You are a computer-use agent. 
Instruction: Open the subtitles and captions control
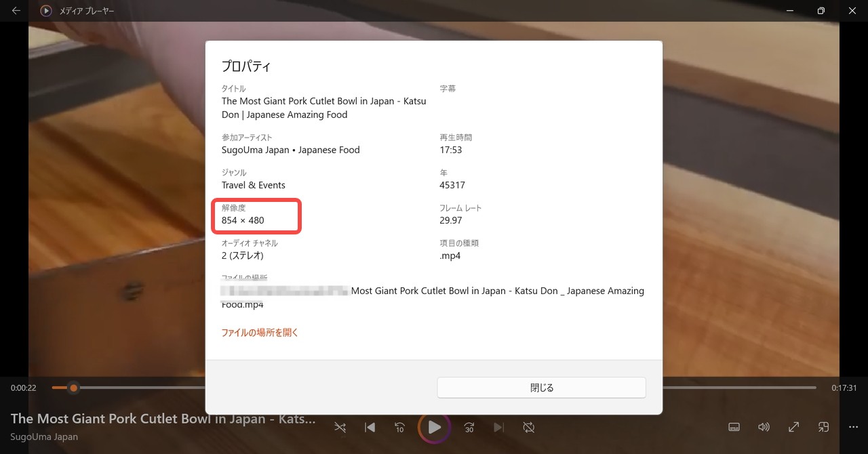734,427
